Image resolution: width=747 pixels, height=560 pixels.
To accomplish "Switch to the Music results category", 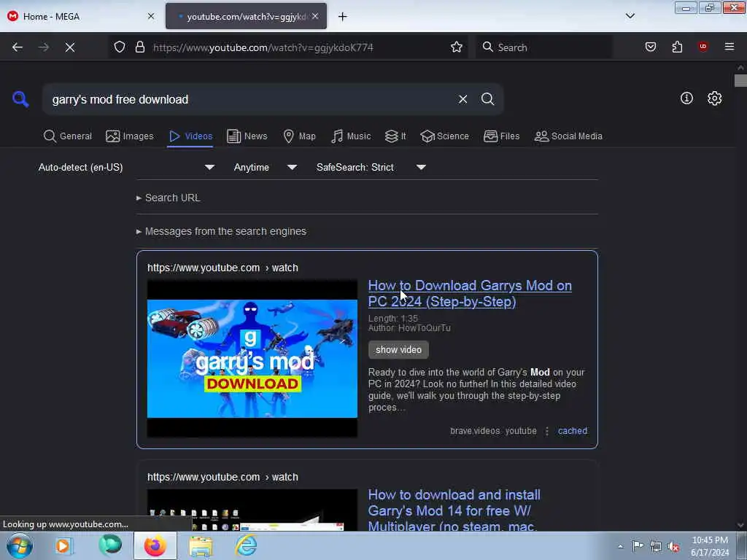I will click(351, 136).
